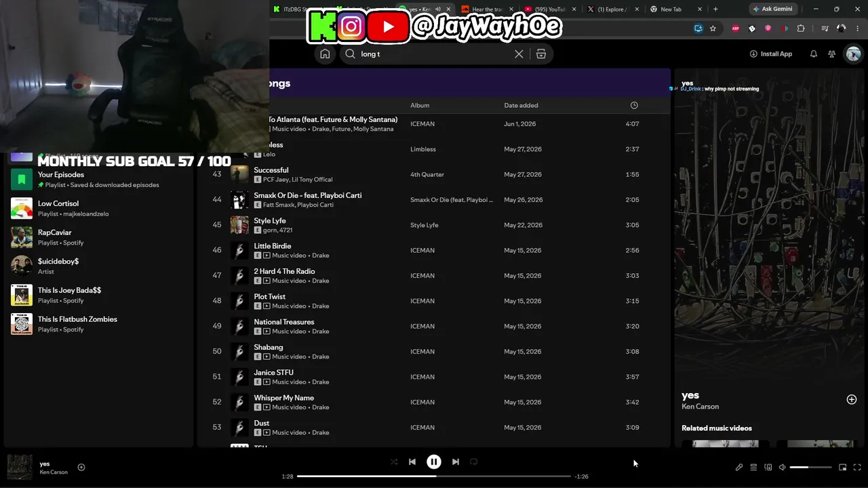Select the Style Lyfe track row
This screenshot has width=868, height=488.
point(434,225)
